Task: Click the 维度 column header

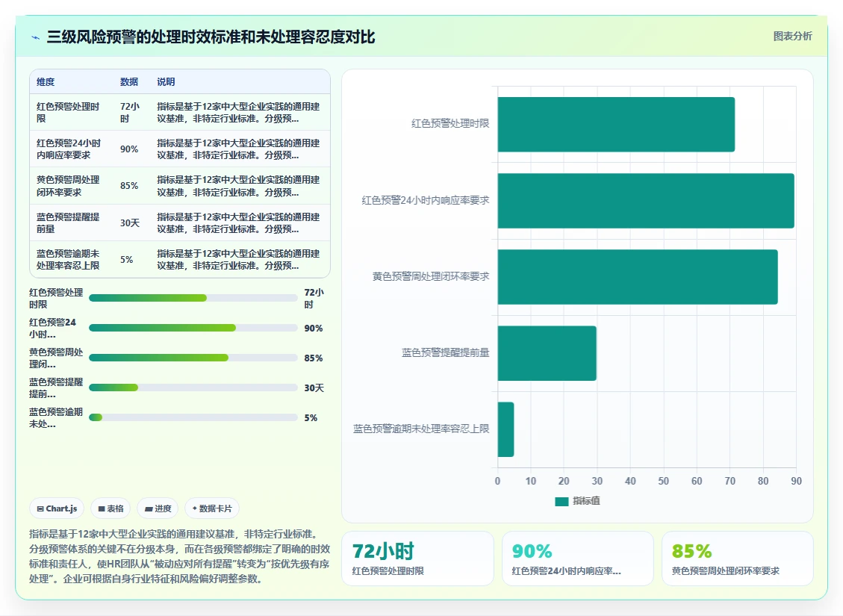Action: (46, 81)
